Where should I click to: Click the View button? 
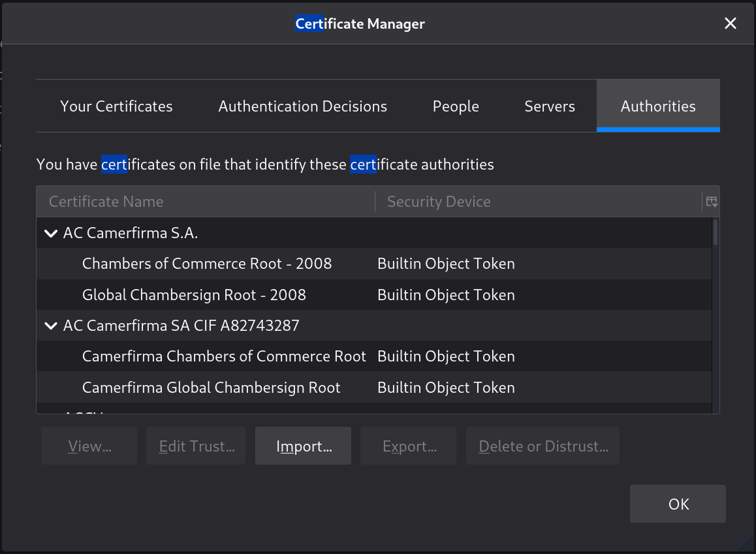point(89,446)
